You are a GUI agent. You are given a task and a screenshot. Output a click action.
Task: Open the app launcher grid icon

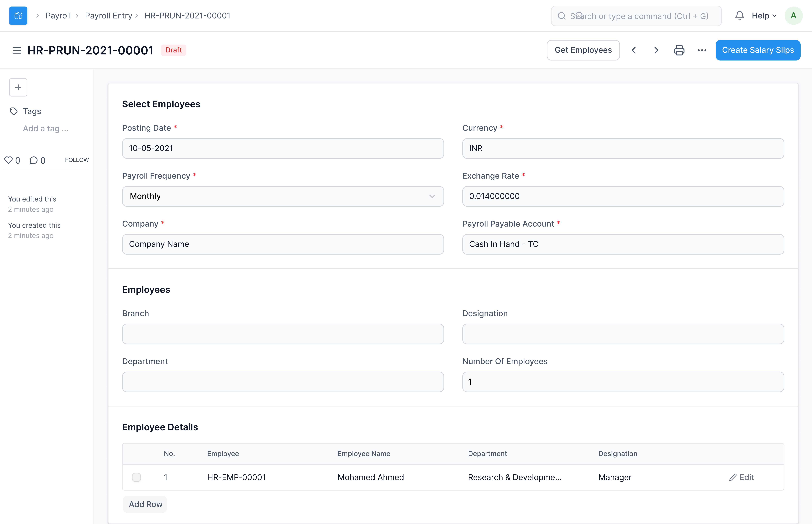coord(18,15)
